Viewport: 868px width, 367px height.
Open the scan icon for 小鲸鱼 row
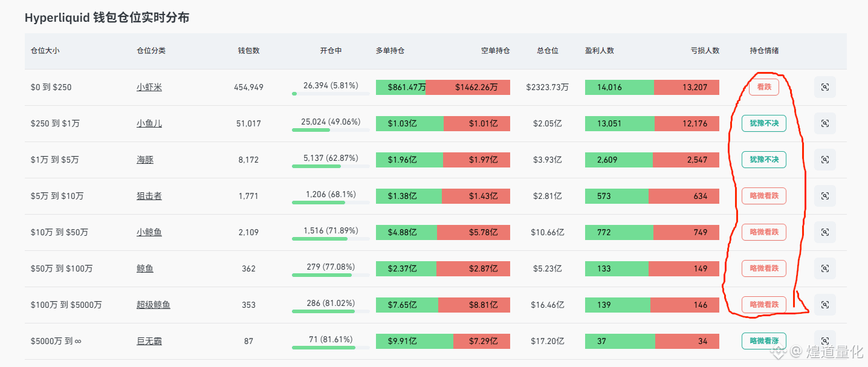824,232
